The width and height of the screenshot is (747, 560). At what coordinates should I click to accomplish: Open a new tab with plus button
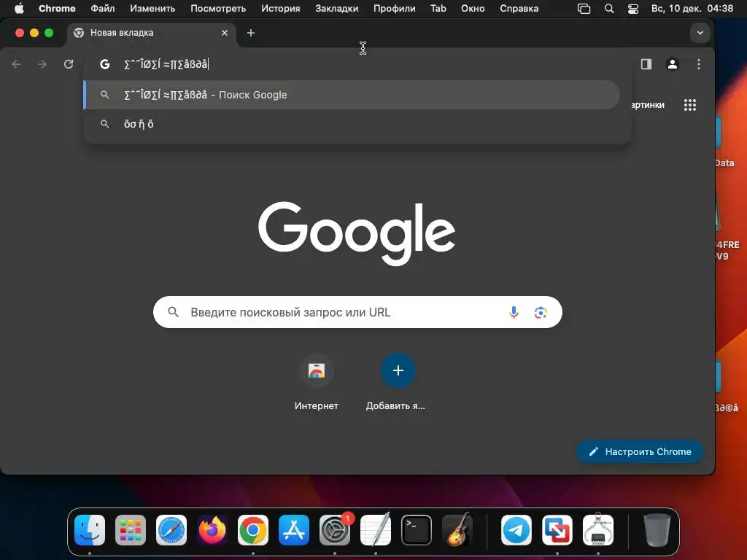point(251,33)
